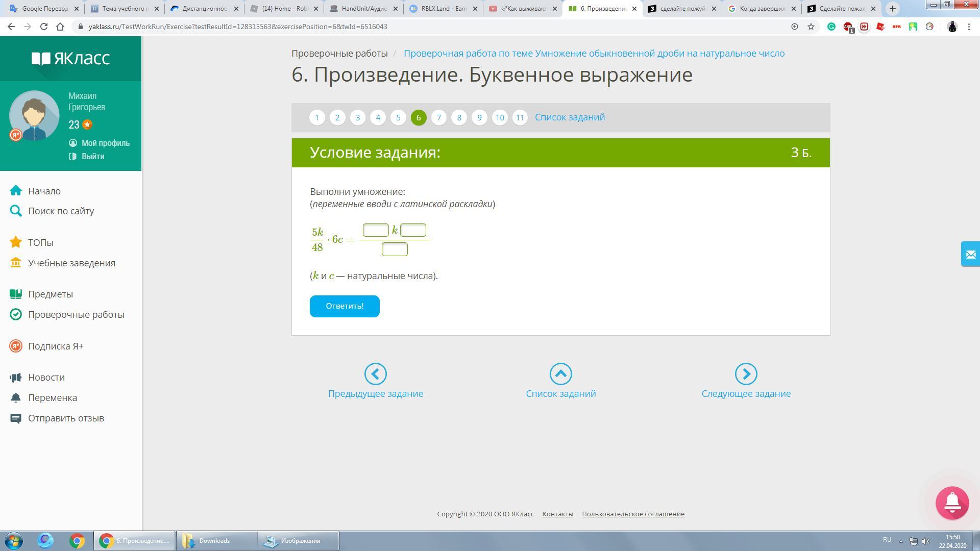Screen dimensions: 980x551
Task: Open Мой профиль link
Action: (105, 143)
